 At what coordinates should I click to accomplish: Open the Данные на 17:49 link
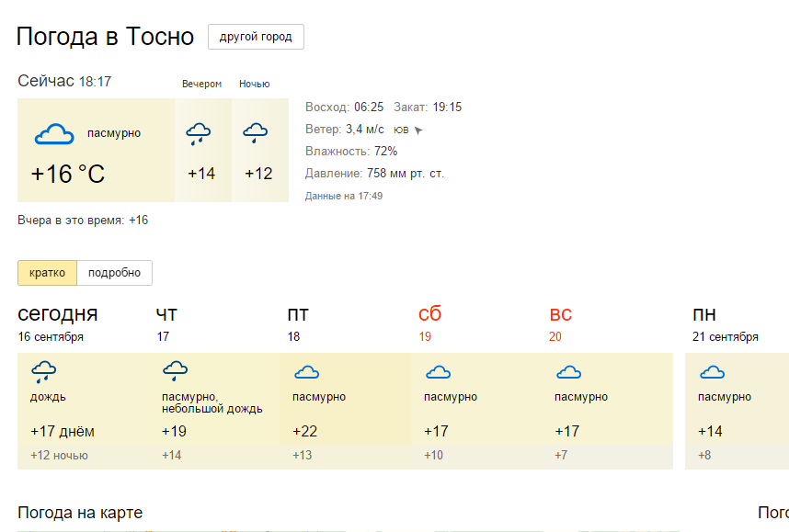pos(343,196)
